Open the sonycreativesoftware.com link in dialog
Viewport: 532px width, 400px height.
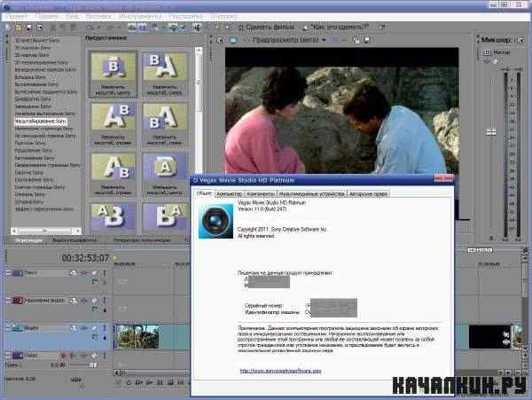280,371
